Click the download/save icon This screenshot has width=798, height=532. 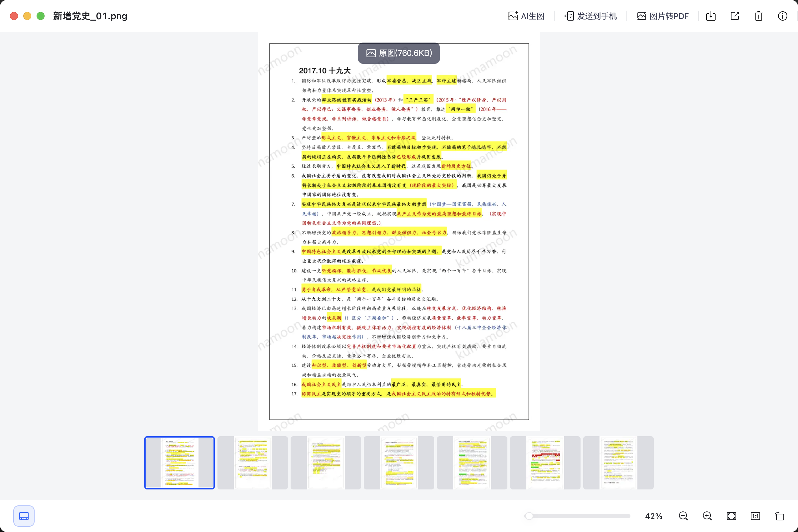[711, 16]
